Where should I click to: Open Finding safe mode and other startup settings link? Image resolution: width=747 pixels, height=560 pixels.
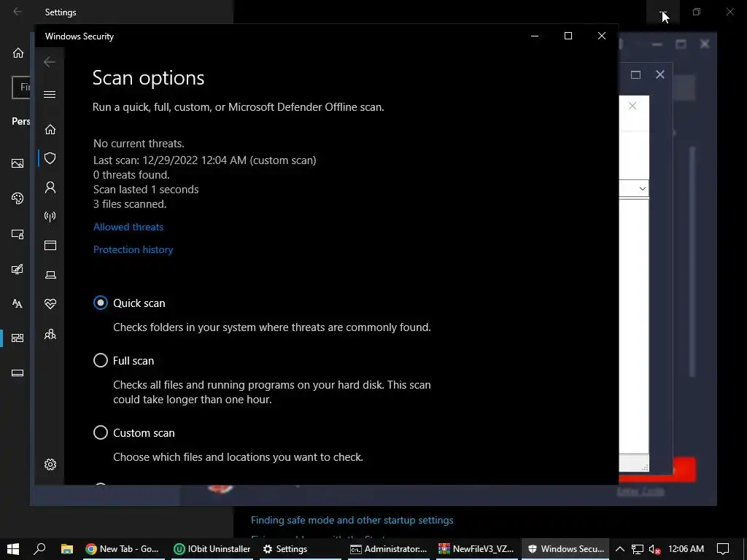352,520
